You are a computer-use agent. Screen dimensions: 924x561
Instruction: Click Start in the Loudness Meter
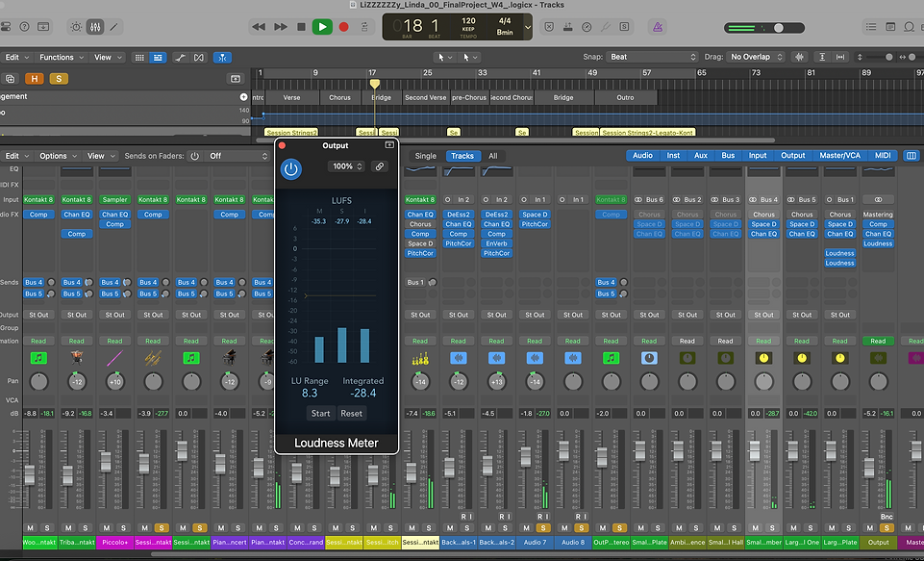[320, 414]
